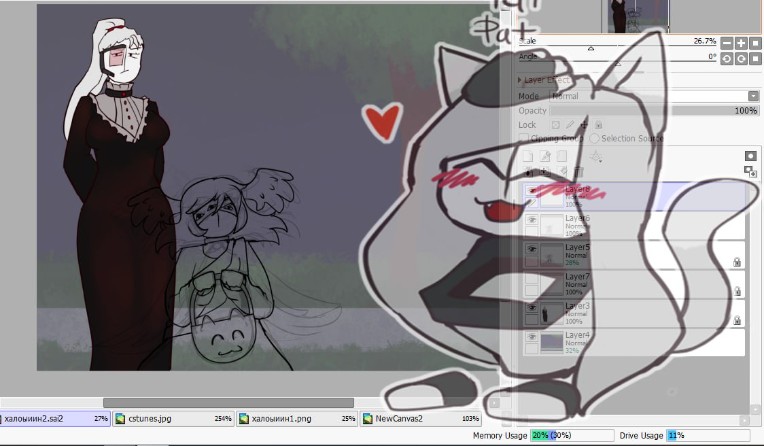Zoom in with the Scale plus button
This screenshot has width=764, height=446.
[741, 43]
